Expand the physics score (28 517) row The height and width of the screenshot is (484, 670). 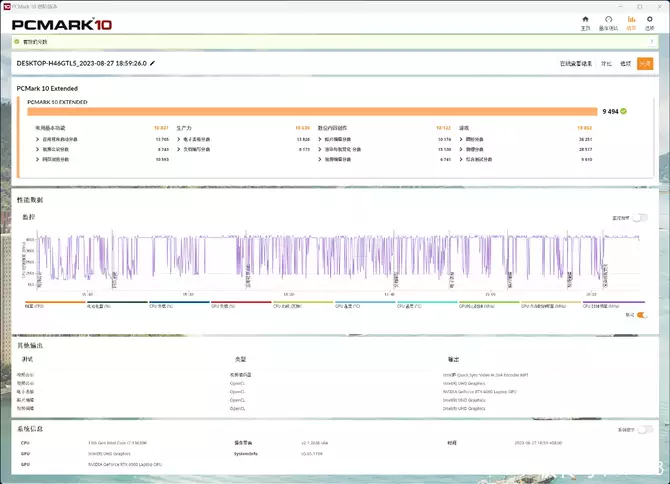click(x=461, y=150)
